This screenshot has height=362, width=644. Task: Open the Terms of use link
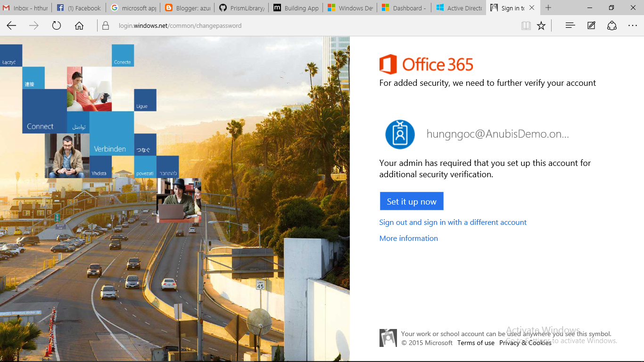click(x=476, y=343)
